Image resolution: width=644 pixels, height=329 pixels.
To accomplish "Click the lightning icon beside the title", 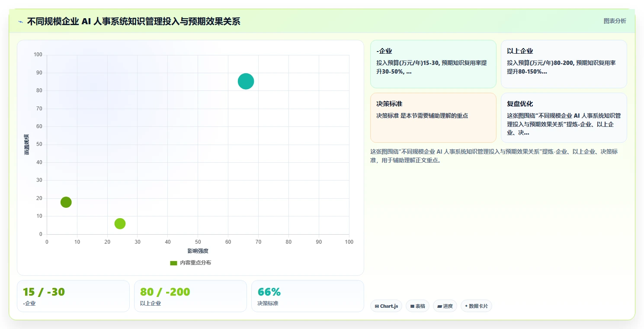I will click(20, 21).
